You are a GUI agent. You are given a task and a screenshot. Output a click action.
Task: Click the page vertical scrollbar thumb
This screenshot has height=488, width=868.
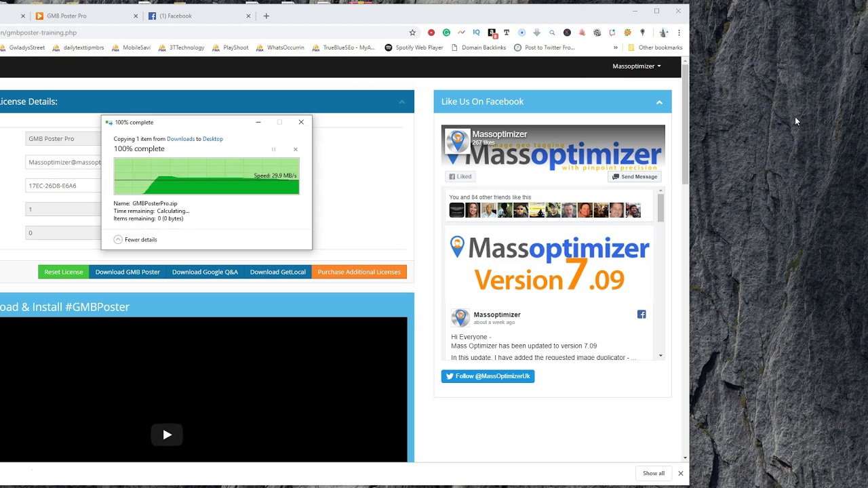pos(686,125)
